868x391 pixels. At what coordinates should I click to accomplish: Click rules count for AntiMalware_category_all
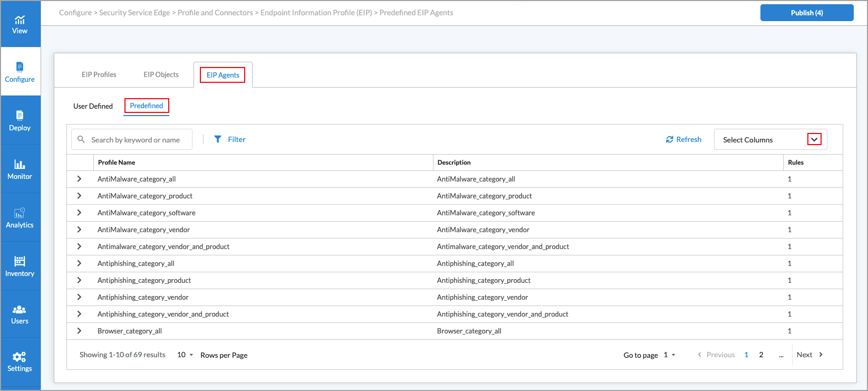tap(789, 179)
